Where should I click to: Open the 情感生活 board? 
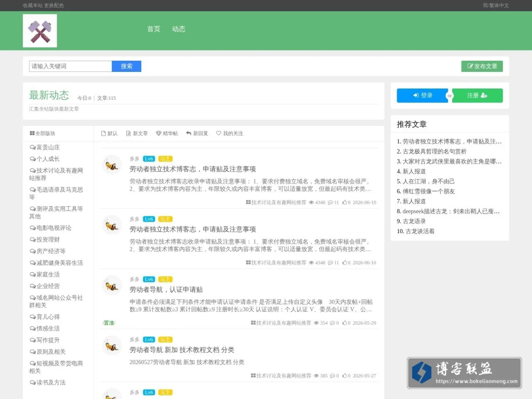pyautogui.click(x=45, y=329)
